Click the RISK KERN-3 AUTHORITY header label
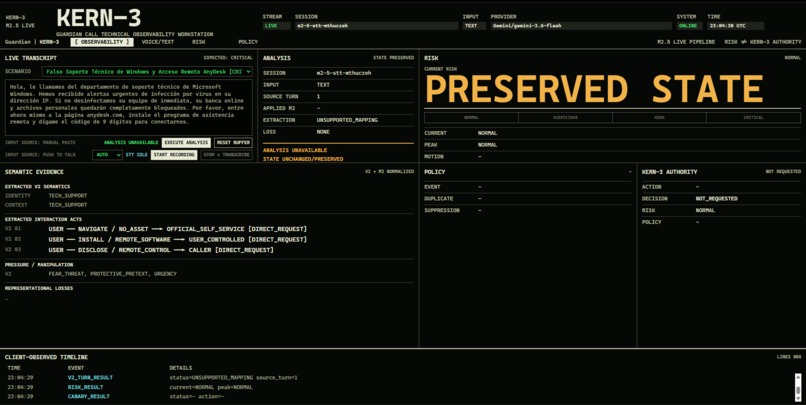The image size is (806, 405). [763, 42]
